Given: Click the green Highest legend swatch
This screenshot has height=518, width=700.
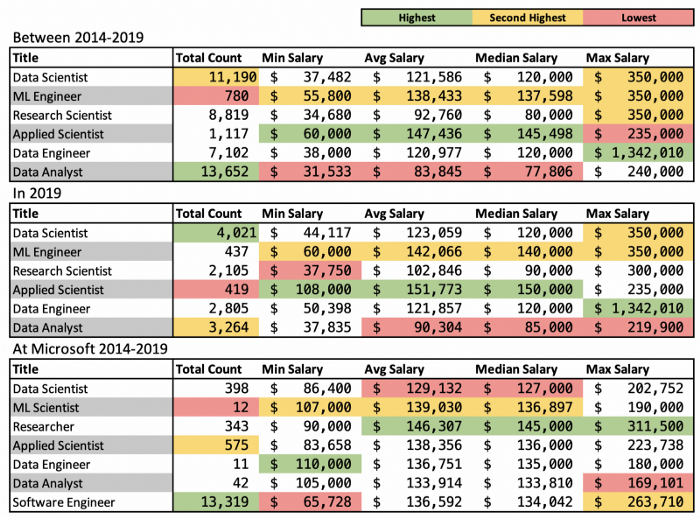Looking at the screenshot, I should pos(417,17).
